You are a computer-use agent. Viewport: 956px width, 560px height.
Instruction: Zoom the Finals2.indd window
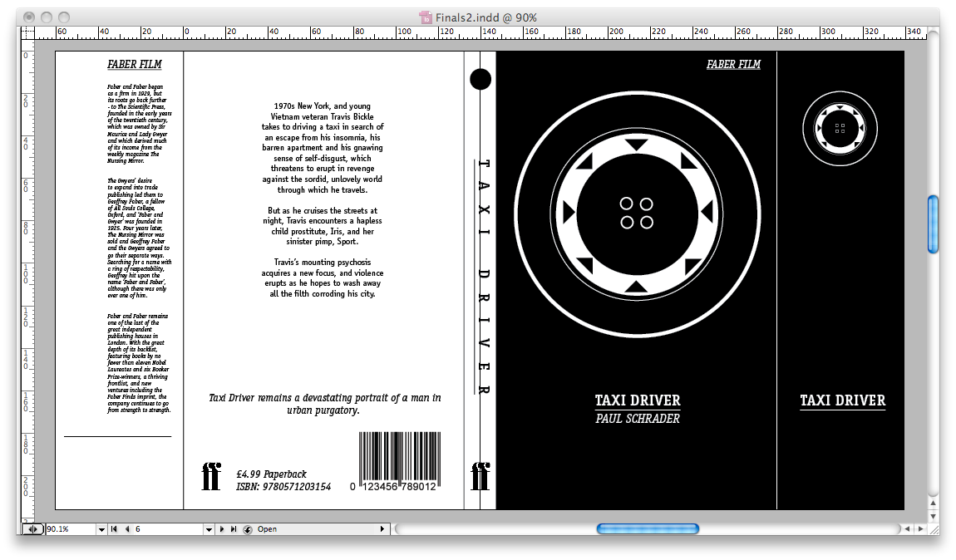tap(64, 17)
